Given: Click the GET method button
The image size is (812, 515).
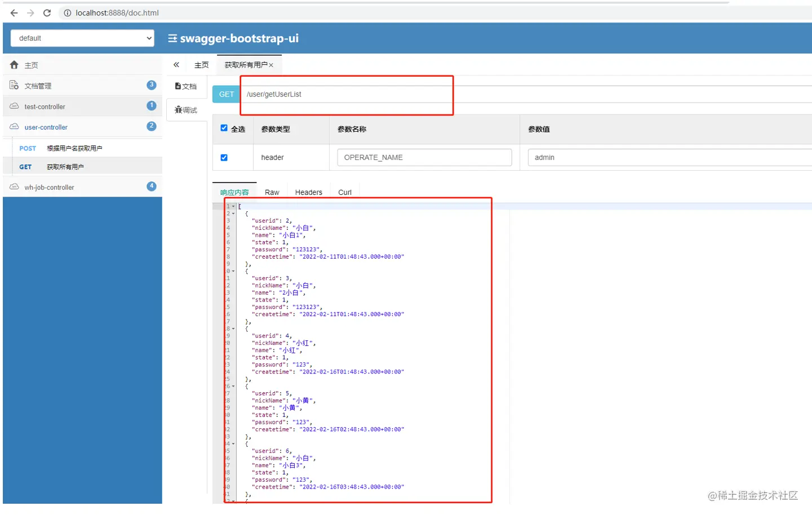Looking at the screenshot, I should [227, 94].
